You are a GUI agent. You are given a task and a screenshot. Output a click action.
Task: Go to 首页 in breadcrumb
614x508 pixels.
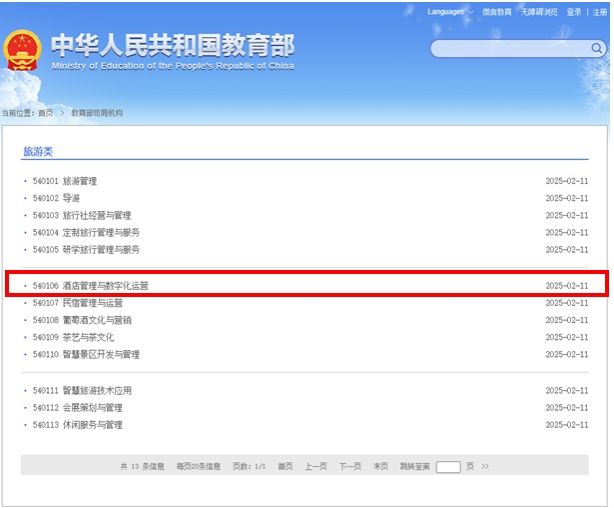[45, 114]
